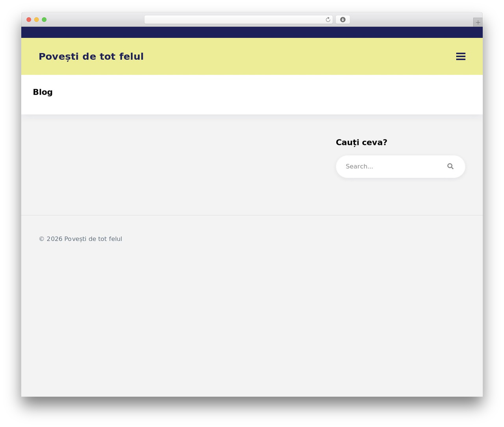Click the © 2026 footer copyright text
The image size is (504, 427).
tap(80, 239)
